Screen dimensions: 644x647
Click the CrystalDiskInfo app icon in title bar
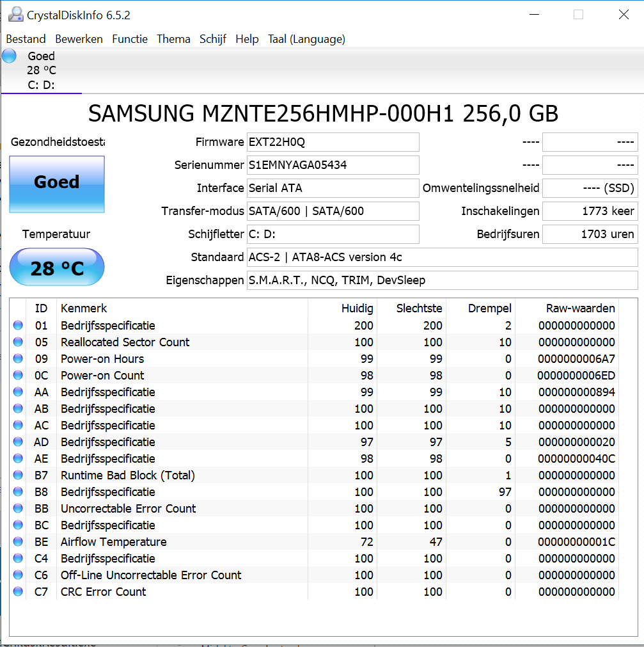(15, 15)
